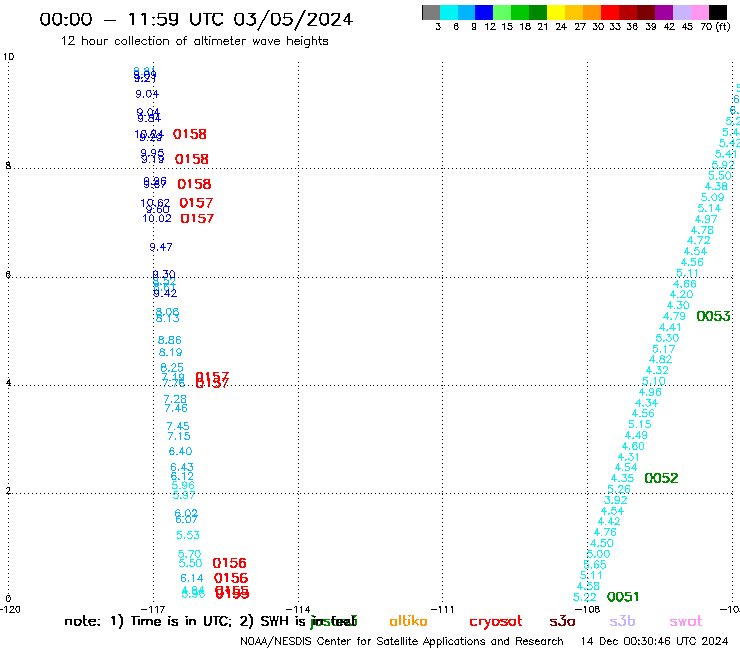This screenshot has height=650, width=740.
Task: Click the green '0053' time label
Action: point(713,316)
